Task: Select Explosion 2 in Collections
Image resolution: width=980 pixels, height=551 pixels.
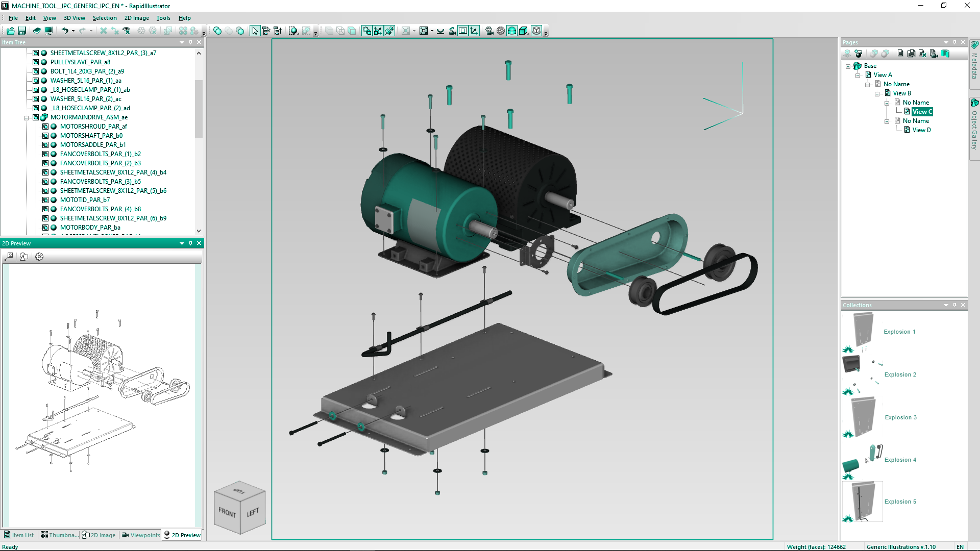Action: [900, 374]
